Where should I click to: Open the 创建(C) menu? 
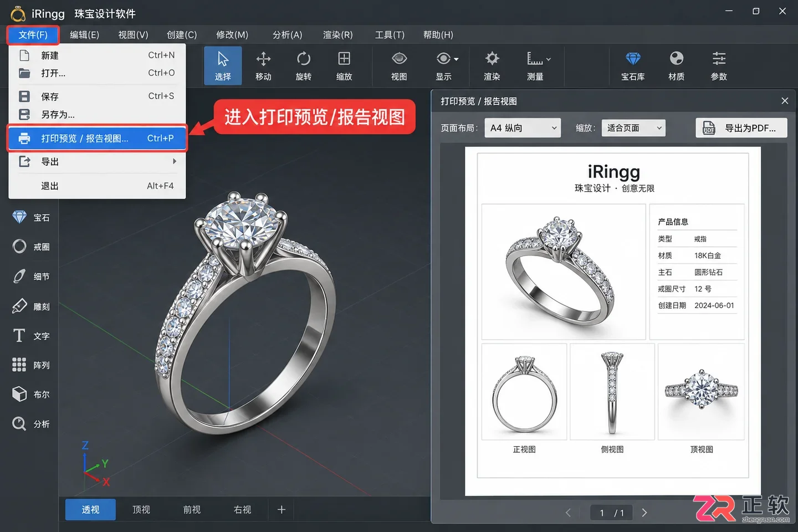click(x=182, y=35)
